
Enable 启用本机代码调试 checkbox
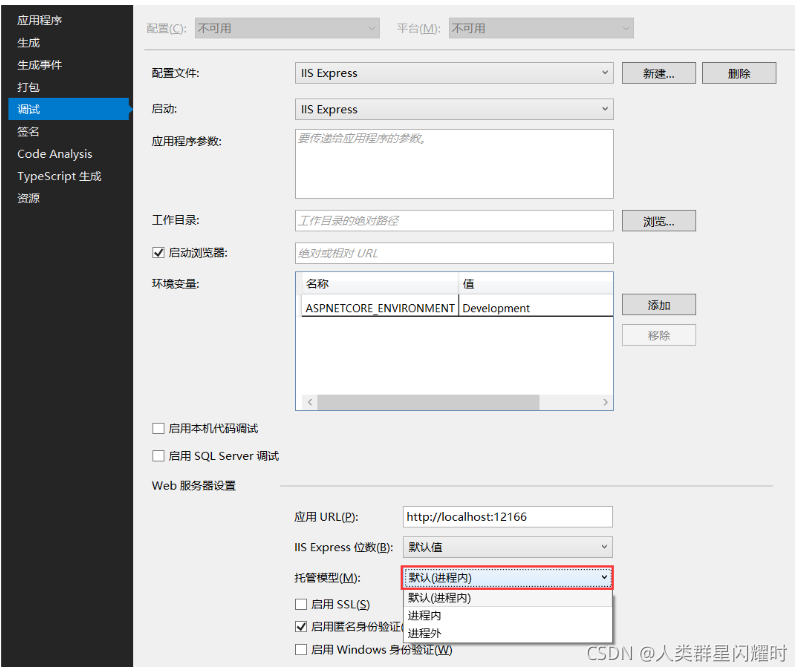[x=158, y=429]
